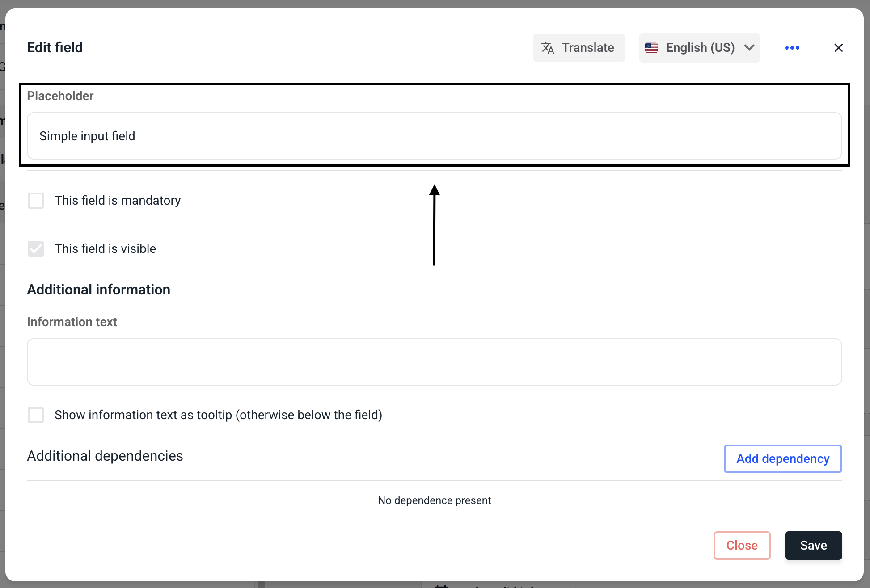
Task: Enable 'This field is mandatory' checkbox
Action: click(36, 201)
